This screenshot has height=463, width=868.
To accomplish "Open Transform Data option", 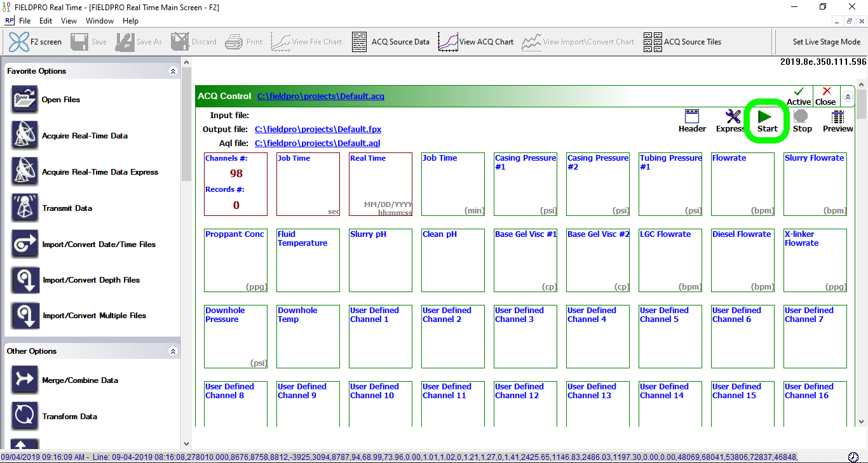I will 24,417.
